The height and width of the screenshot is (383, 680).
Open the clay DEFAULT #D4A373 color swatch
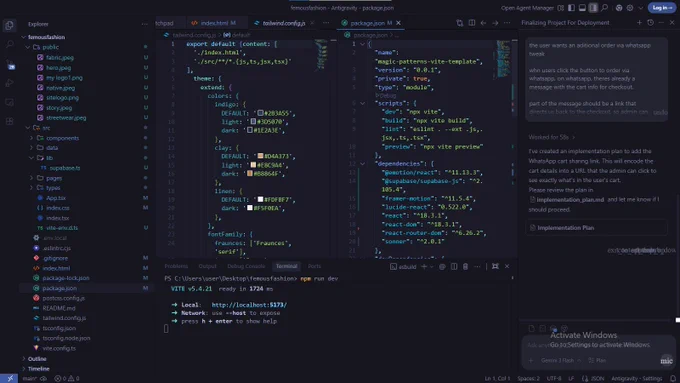(260, 156)
